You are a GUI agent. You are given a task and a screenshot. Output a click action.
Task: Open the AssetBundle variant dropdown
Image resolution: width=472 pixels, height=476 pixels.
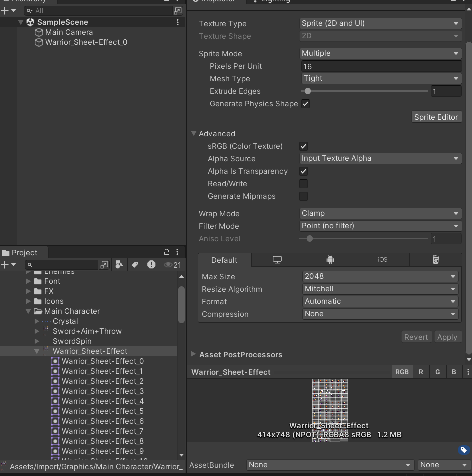443,465
